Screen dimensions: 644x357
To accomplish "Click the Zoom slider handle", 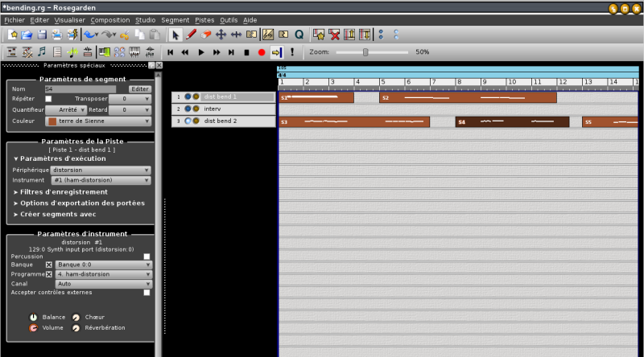I will pyautogui.click(x=365, y=52).
